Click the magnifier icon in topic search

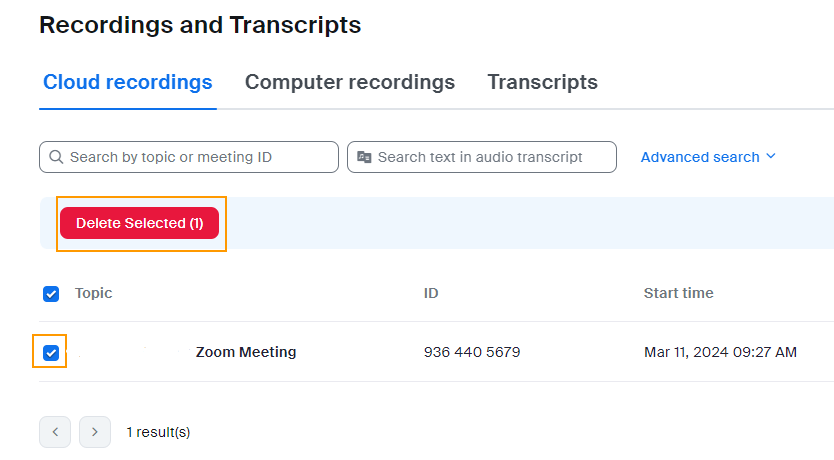pyautogui.click(x=56, y=157)
